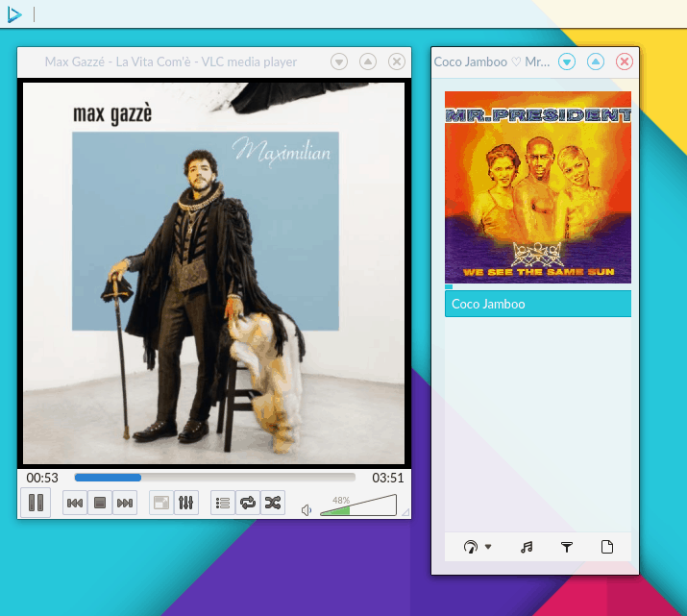The height and width of the screenshot is (616, 687).
Task: Click the Coco Jamboo window title text
Action: [x=492, y=62]
